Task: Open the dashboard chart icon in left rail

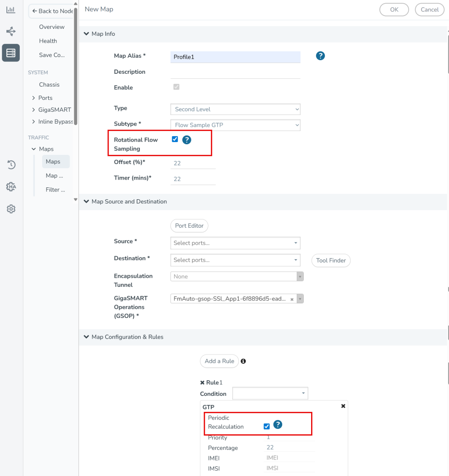Action: point(11,10)
